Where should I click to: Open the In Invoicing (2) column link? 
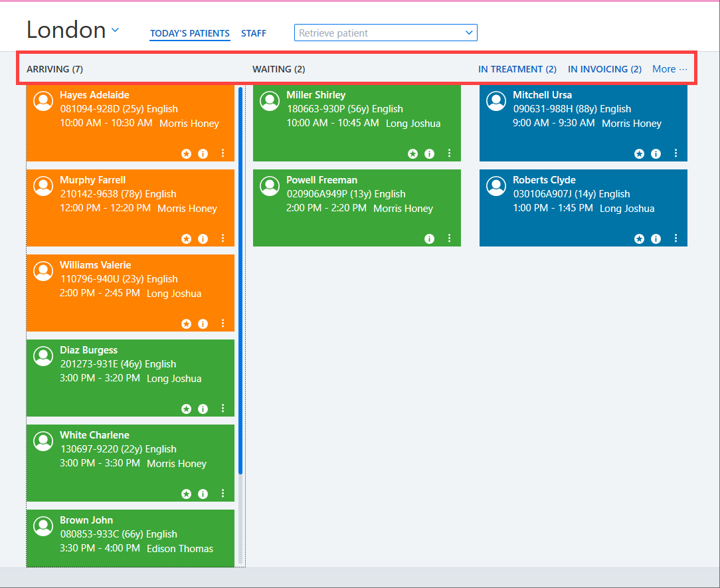click(604, 69)
